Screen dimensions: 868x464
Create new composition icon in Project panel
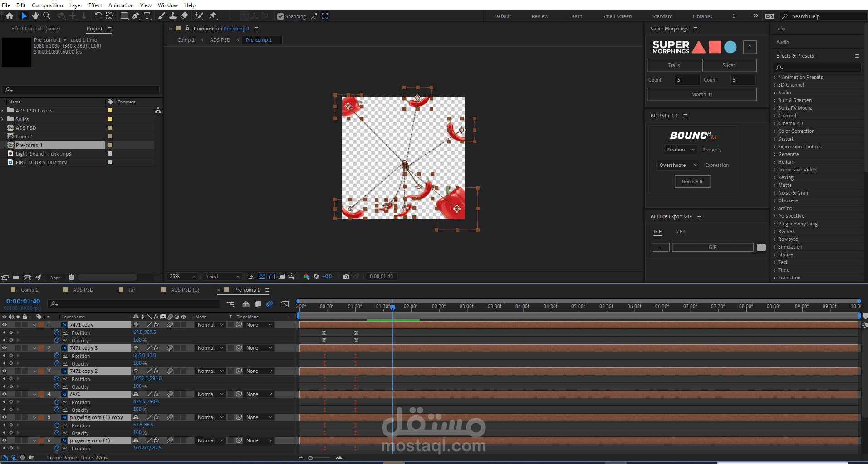click(27, 277)
